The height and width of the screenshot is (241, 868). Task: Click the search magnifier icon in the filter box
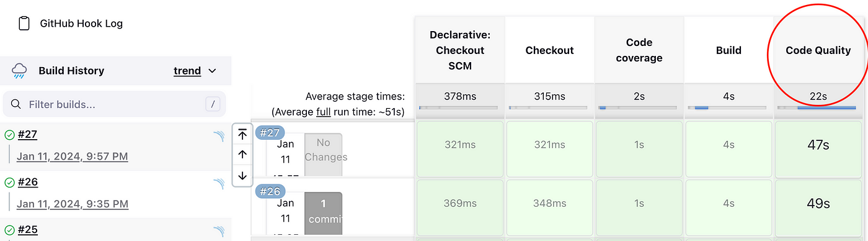pos(17,104)
